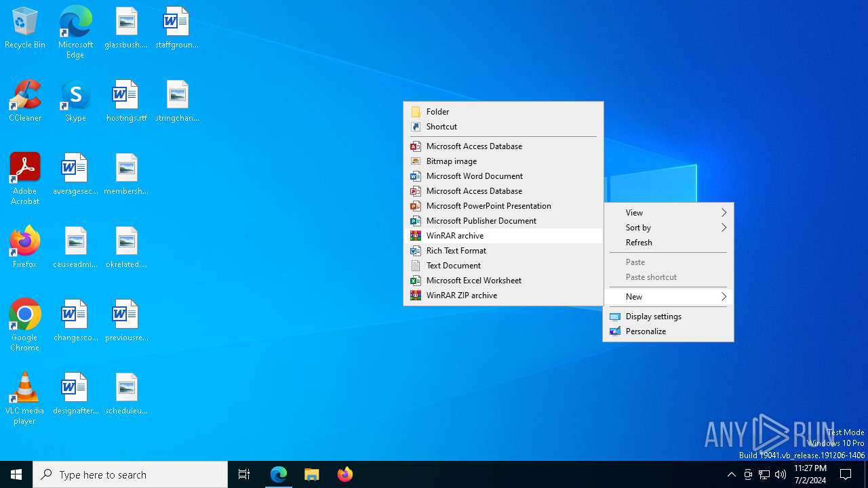Select the CCleaner desktop shortcut
The width and height of the screenshot is (868, 488).
pyautogui.click(x=25, y=102)
